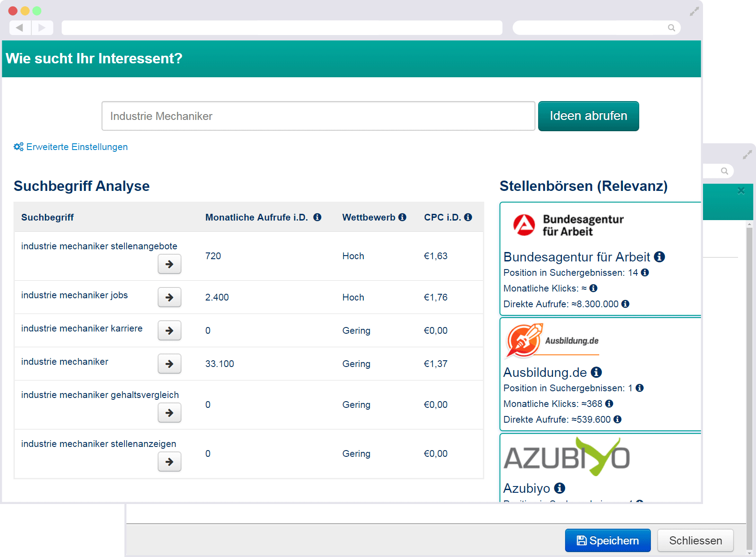This screenshot has width=756, height=557.
Task: Open info icon next to CPC i.D. header
Action: [x=468, y=217]
